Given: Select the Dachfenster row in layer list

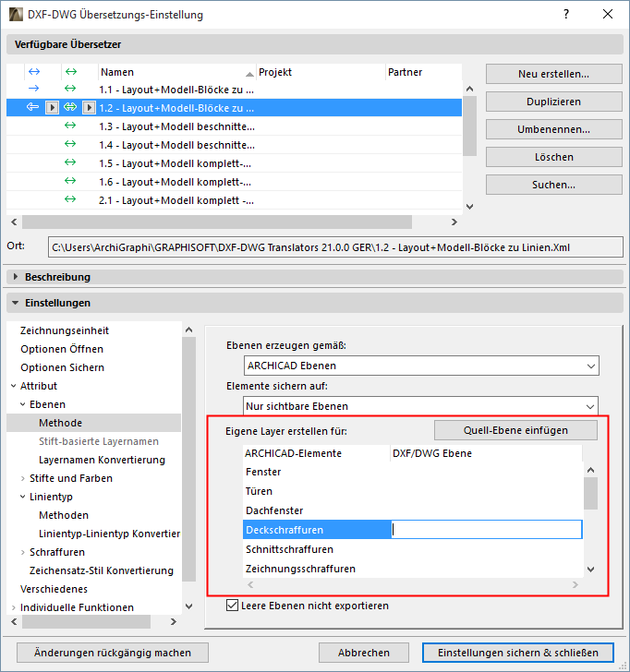Looking at the screenshot, I should (413, 510).
